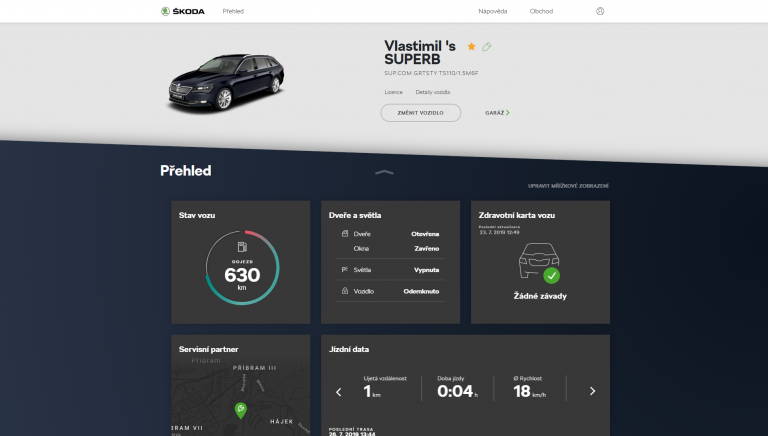Click the Okna row label
Screen dimensions: 768x436
tap(361, 248)
